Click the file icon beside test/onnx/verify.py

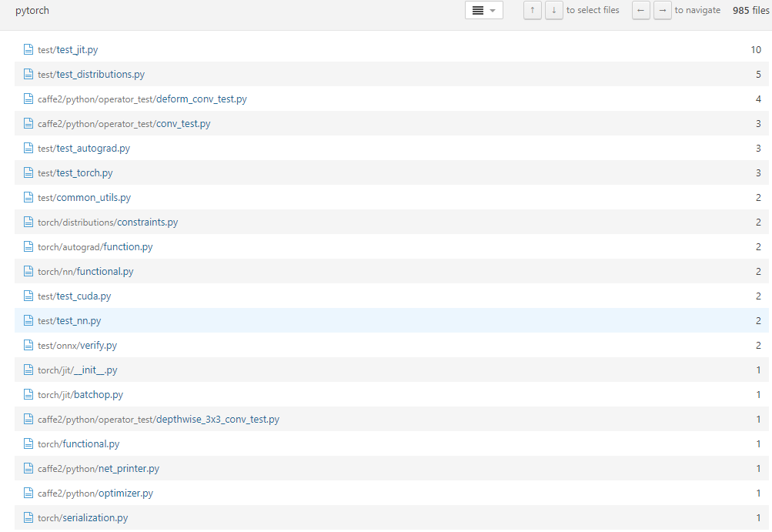tap(28, 345)
